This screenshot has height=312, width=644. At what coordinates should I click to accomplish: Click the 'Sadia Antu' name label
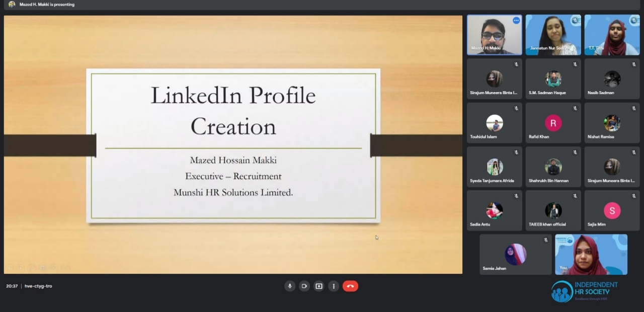(x=480, y=224)
